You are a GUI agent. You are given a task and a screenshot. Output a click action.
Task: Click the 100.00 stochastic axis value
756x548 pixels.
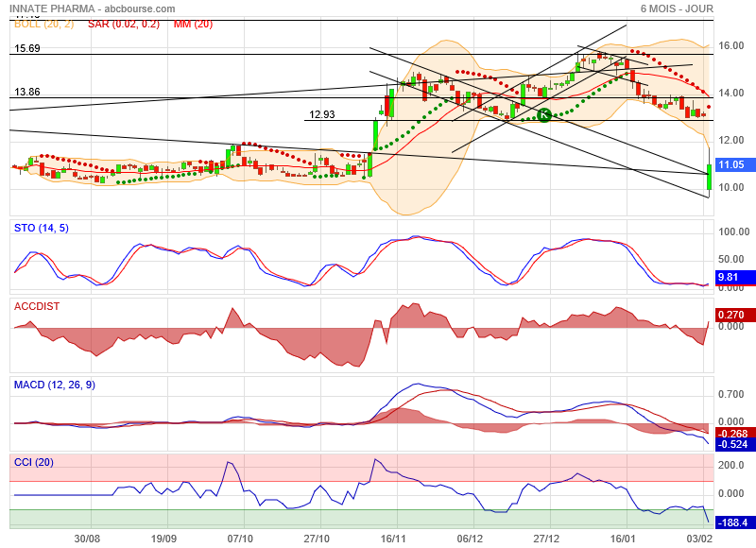pyautogui.click(x=734, y=231)
